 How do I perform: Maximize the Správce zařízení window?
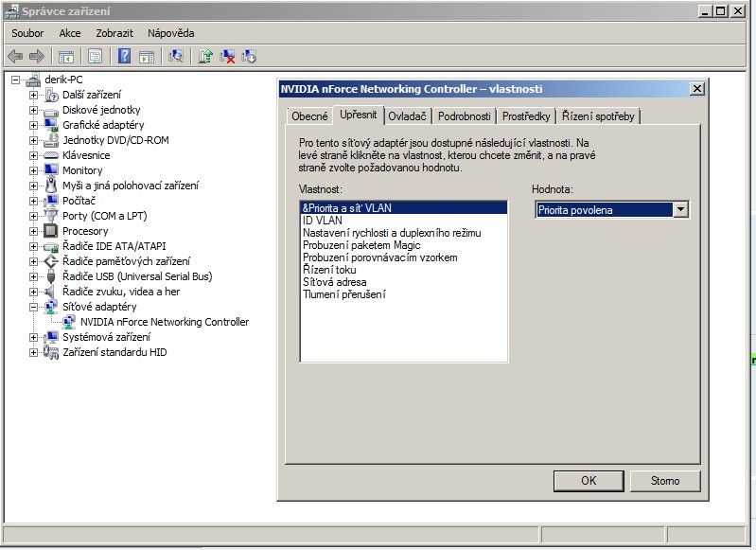tap(721, 10)
